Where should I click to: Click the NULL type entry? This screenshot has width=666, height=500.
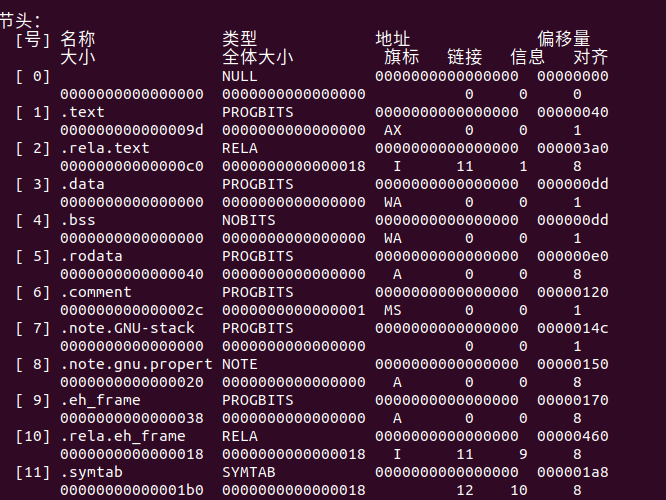(240, 76)
